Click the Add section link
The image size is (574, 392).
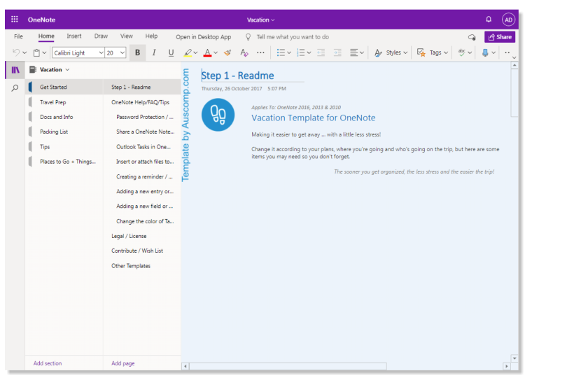point(48,363)
